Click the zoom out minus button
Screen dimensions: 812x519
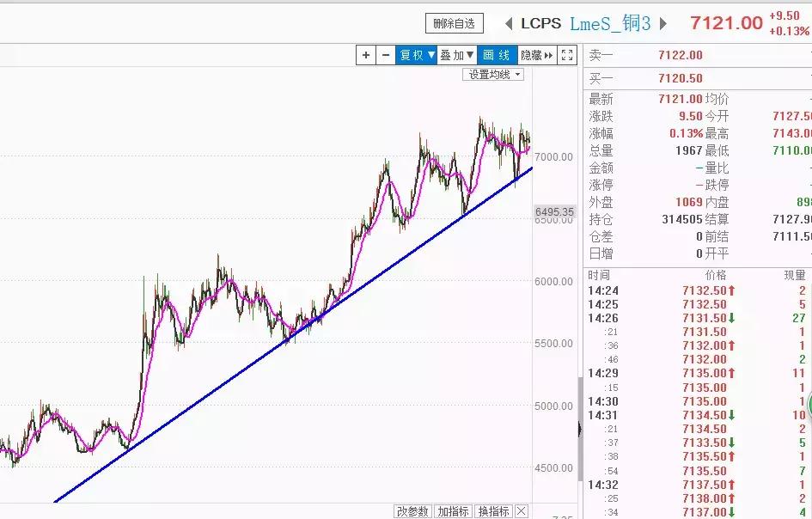tap(386, 55)
